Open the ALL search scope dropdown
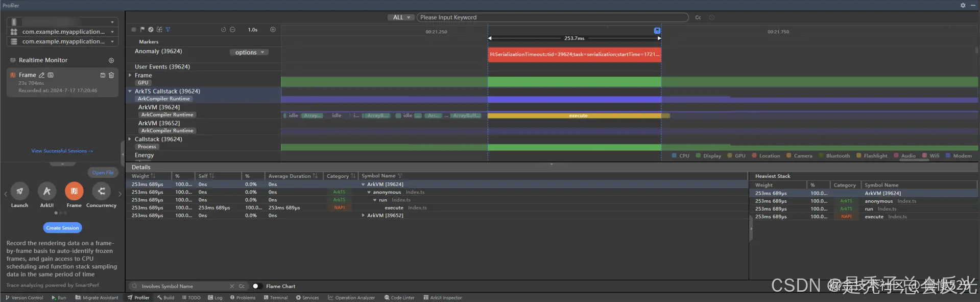Image resolution: width=980 pixels, height=302 pixels. click(x=401, y=17)
